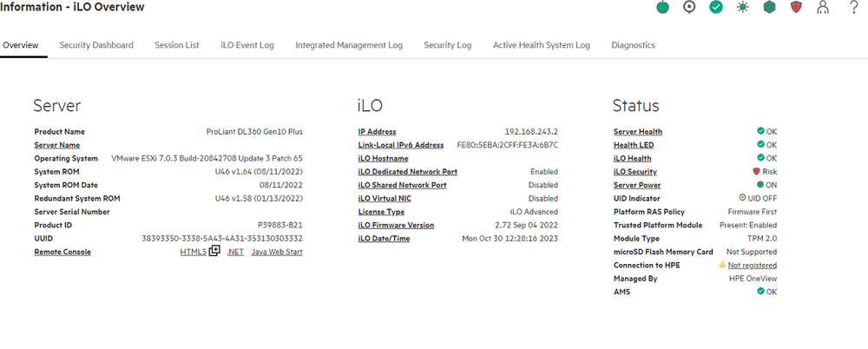Click the green hexagon AMS status icon
The height and width of the screenshot is (349, 868).
pyautogui.click(x=769, y=8)
